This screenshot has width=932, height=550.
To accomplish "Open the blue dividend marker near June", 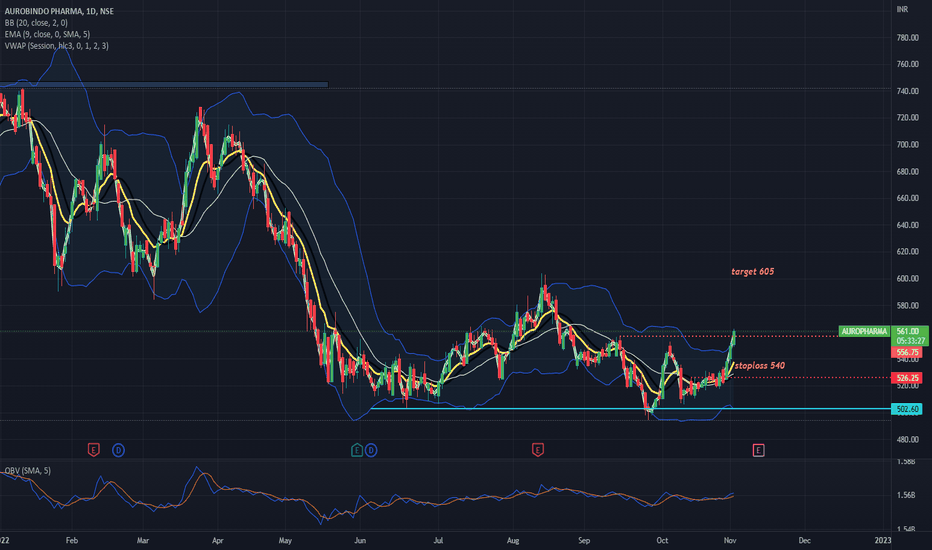I will 371,450.
